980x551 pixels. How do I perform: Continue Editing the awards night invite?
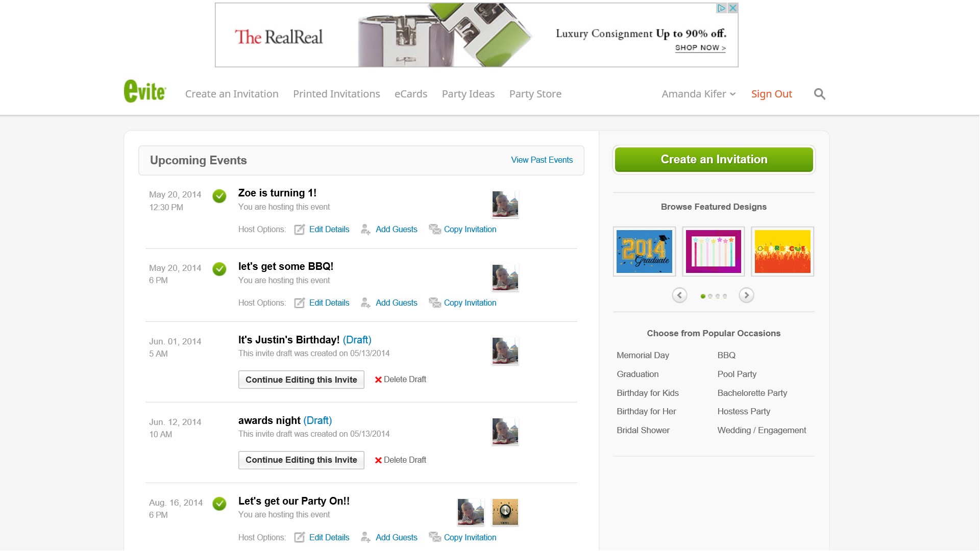coord(301,460)
